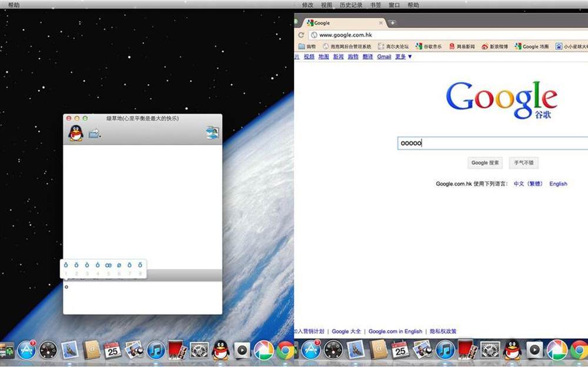Switch Google language to English

coord(558,184)
